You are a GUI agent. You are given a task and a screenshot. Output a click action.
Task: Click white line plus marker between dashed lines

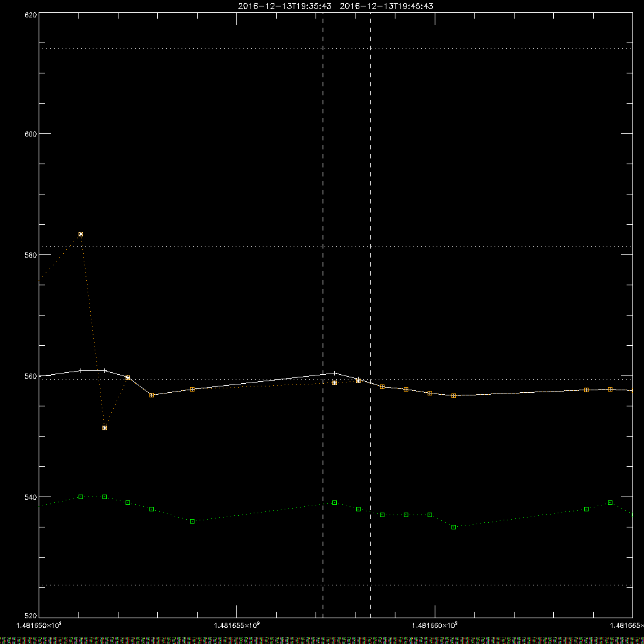point(335,373)
